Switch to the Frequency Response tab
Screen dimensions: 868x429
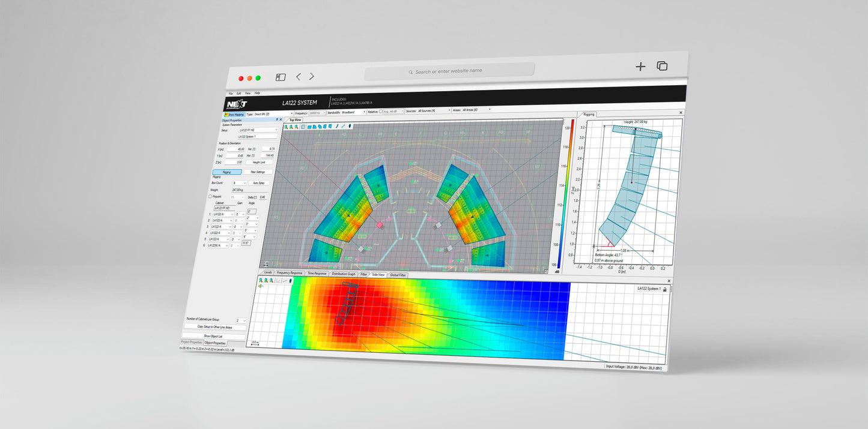pos(289,273)
